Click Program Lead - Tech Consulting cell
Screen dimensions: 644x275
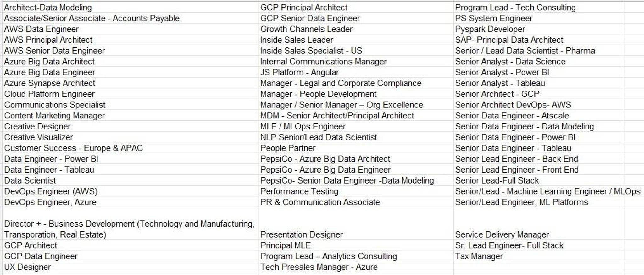coord(539,7)
